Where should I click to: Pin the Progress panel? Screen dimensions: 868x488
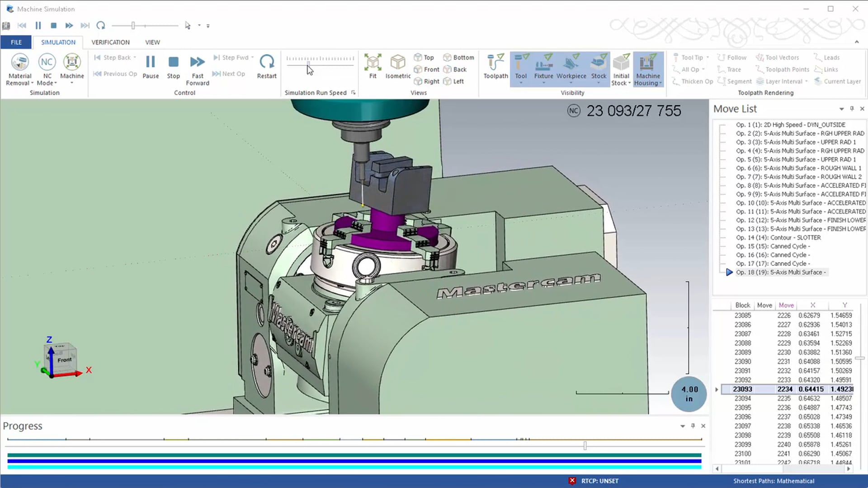click(693, 426)
